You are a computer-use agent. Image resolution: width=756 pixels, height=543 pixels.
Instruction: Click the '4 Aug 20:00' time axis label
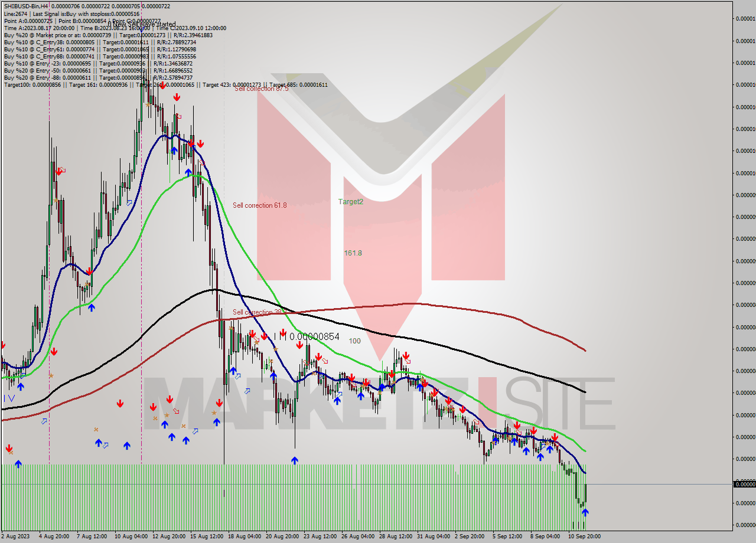point(54,536)
